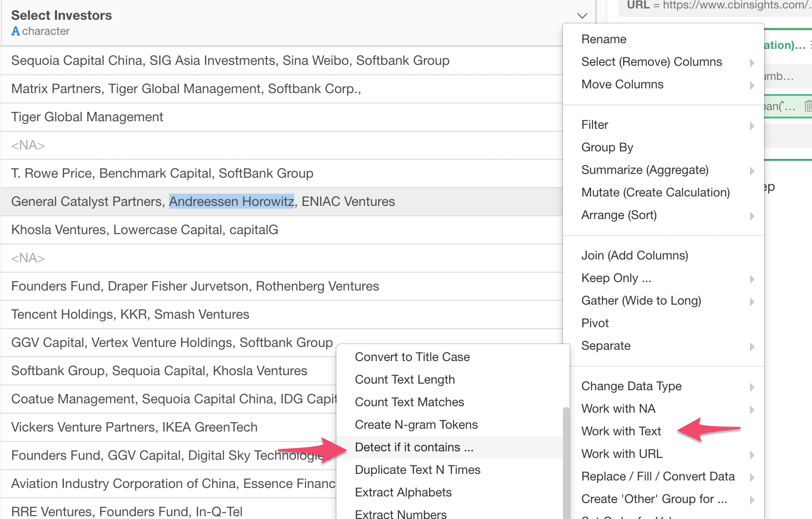Click cell 'Softbank Group, Sequoia Capital, Khosla Ventures'
Image resolution: width=812 pixels, height=519 pixels.
(169, 371)
